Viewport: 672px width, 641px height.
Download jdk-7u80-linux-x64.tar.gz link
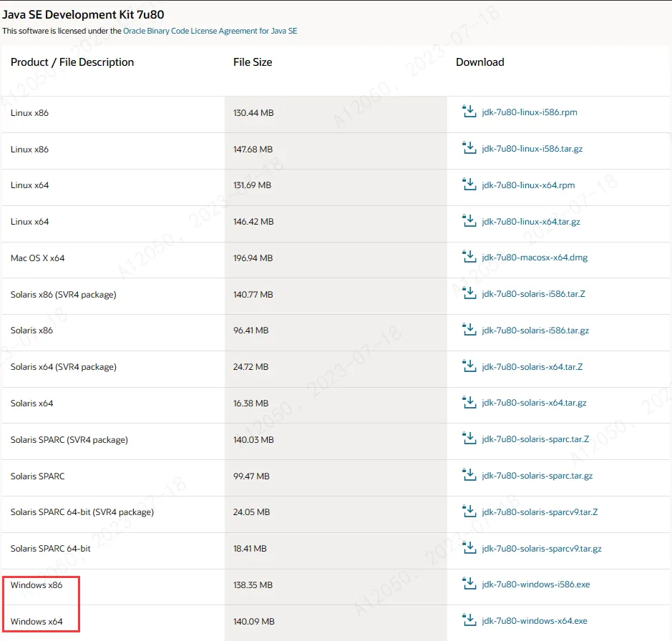(x=531, y=222)
